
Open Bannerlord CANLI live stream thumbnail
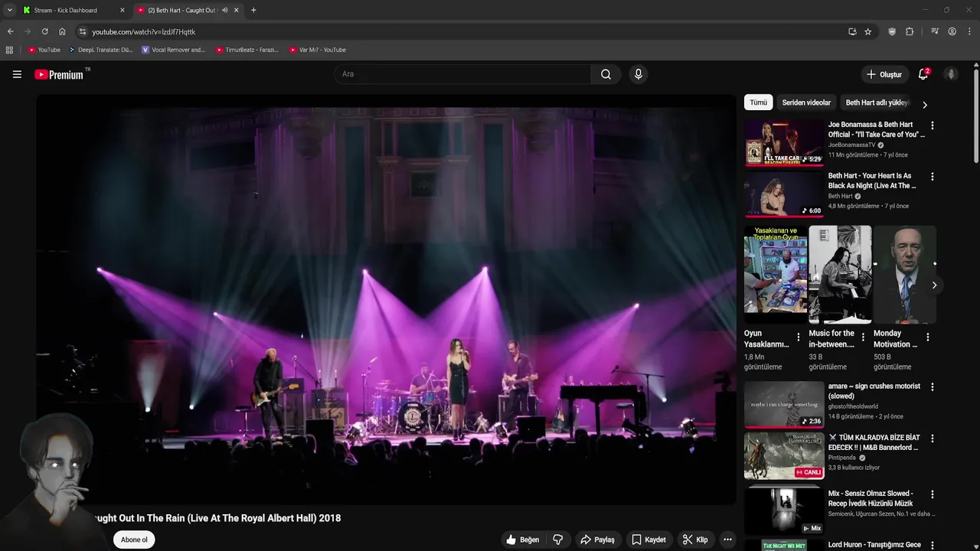[x=784, y=455]
